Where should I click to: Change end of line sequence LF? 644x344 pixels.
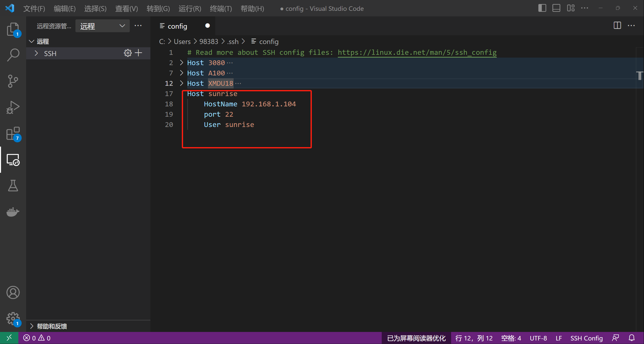click(559, 338)
